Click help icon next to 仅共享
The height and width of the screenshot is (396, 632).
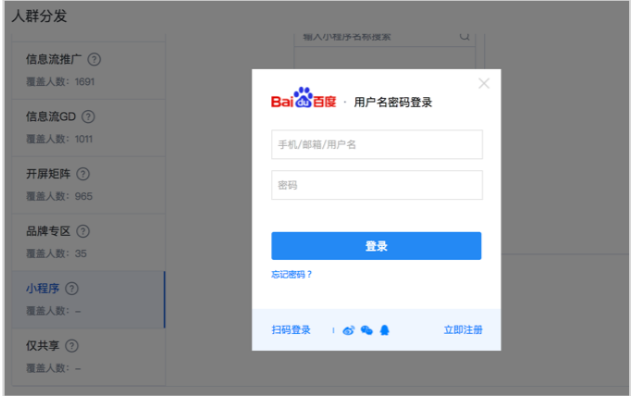(x=72, y=346)
